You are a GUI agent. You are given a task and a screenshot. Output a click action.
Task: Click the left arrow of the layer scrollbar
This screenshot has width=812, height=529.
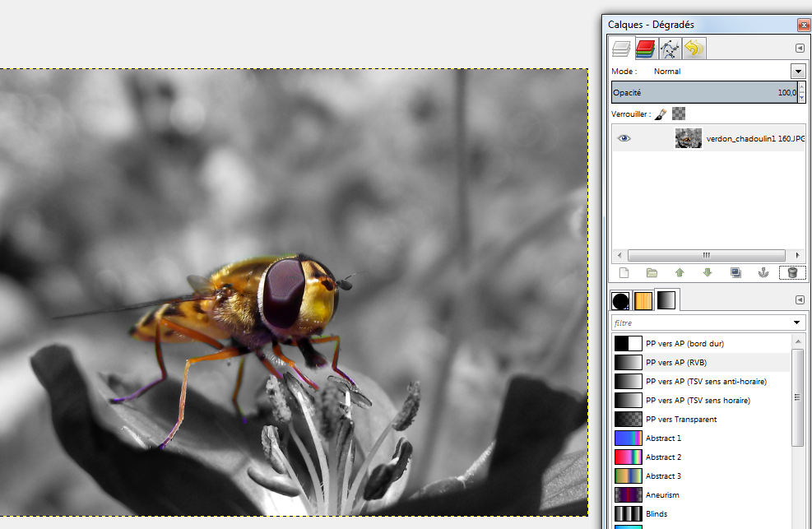[619, 255]
